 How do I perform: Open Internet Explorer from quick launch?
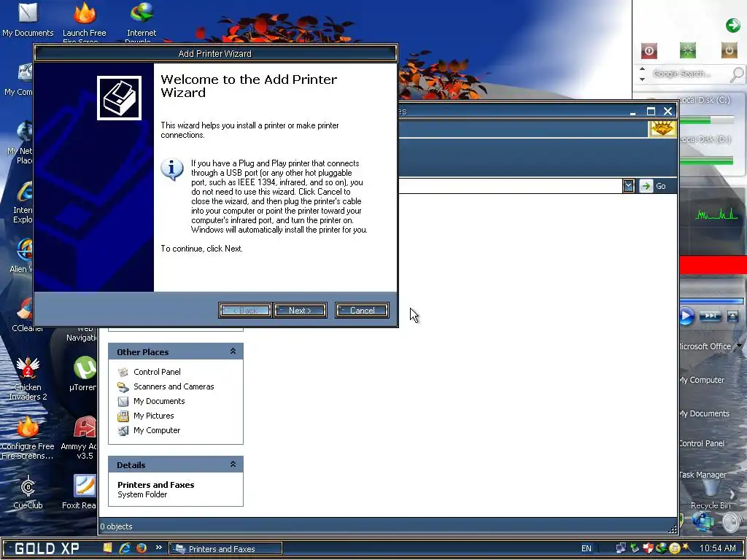[x=125, y=548]
